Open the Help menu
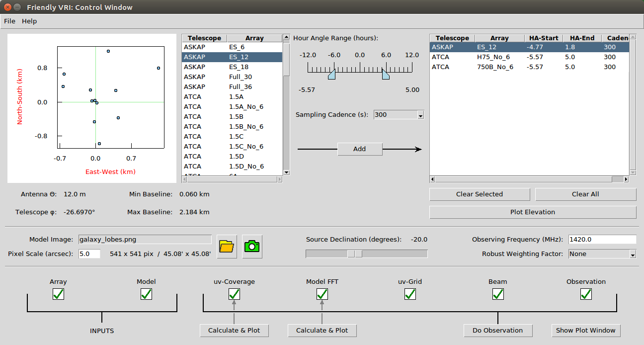Screen dimensions: 644x345 click(x=29, y=21)
